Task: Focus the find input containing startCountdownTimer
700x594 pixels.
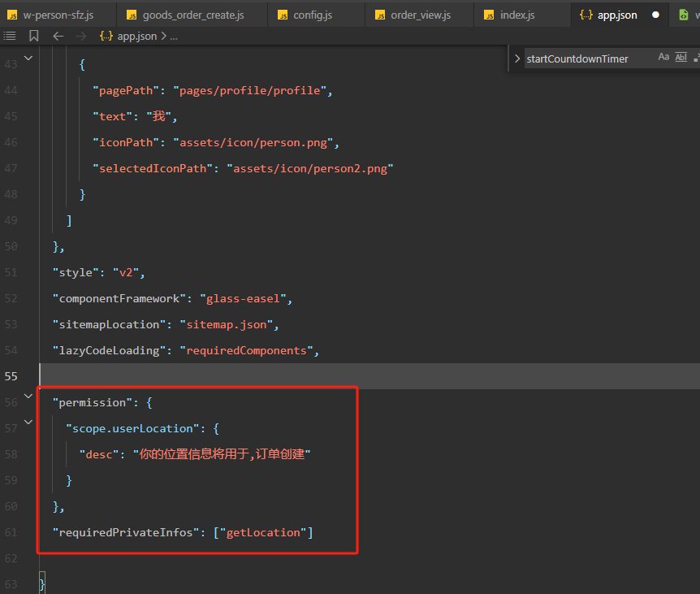Action: (x=589, y=59)
